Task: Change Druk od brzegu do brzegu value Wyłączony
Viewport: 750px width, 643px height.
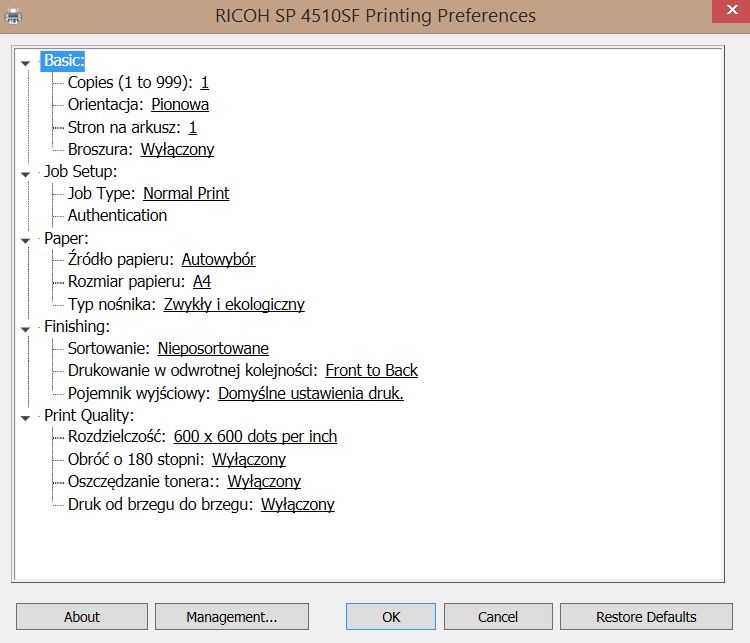Action: coord(298,504)
